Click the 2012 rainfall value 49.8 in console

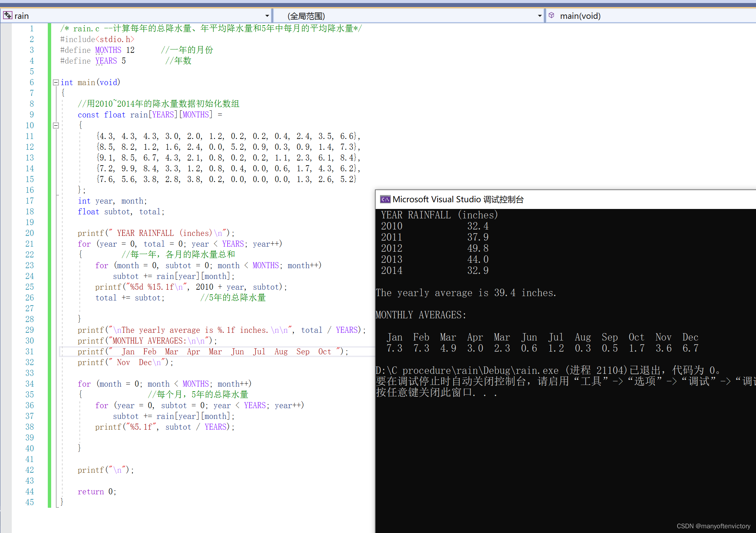(478, 248)
